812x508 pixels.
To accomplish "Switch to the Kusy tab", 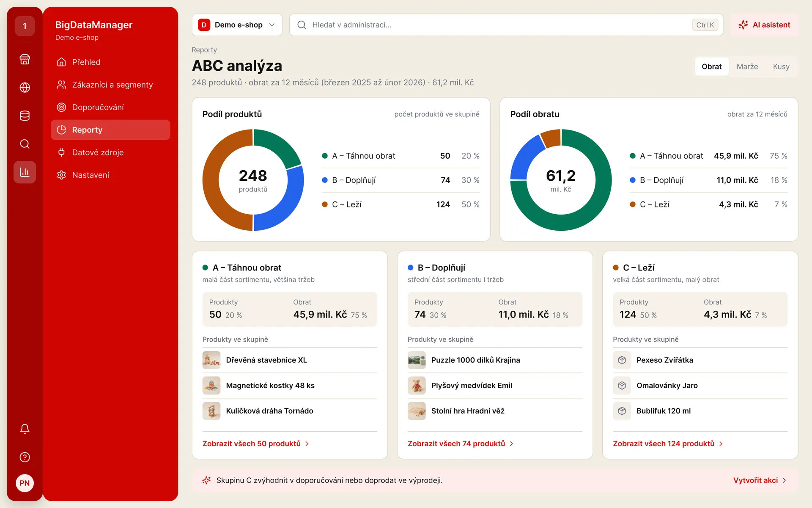I will pos(781,66).
